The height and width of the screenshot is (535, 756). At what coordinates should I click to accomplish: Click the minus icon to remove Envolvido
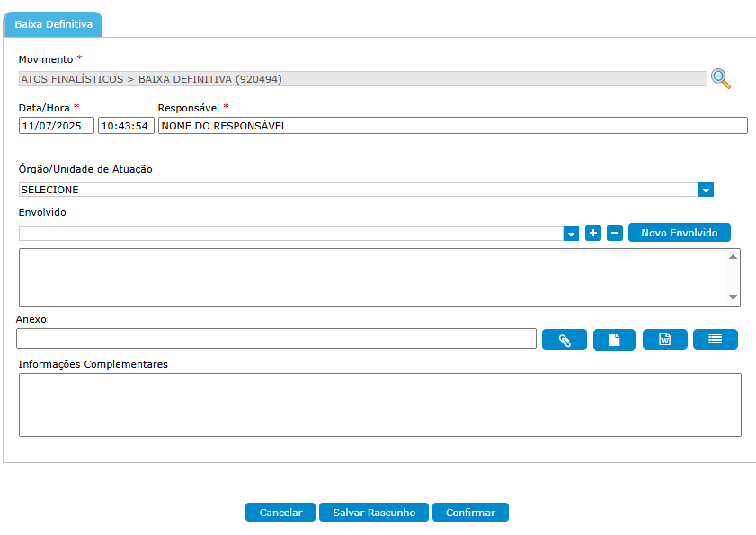[x=615, y=233]
